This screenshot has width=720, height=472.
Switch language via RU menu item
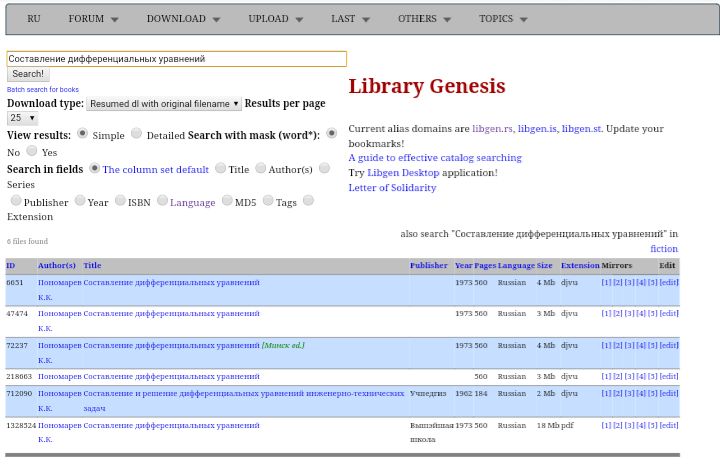[x=34, y=19]
